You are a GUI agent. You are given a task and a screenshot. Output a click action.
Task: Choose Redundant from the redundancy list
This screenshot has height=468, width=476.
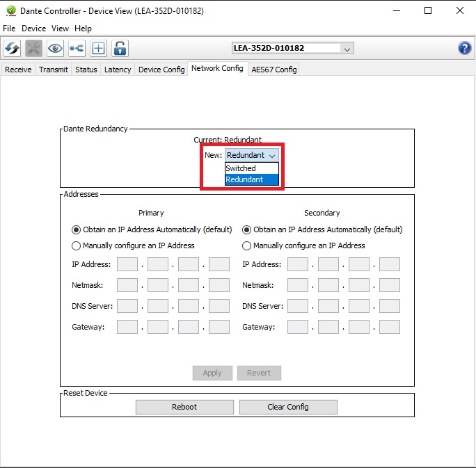tap(252, 179)
